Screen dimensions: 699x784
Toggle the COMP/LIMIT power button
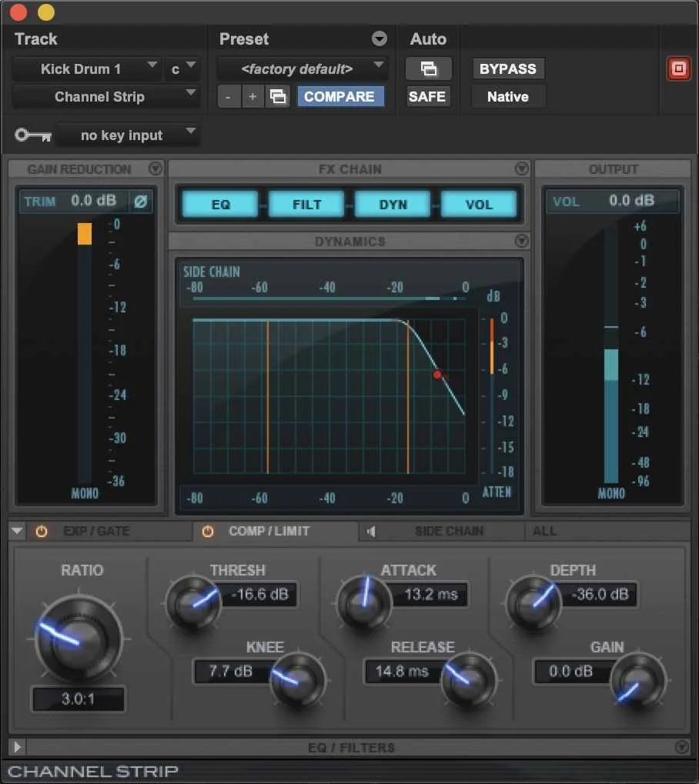208,531
